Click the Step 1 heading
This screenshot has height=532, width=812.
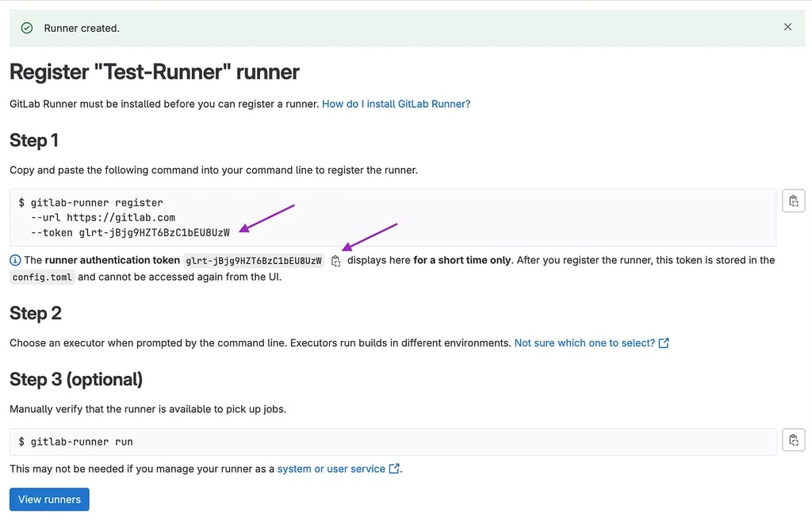click(33, 140)
